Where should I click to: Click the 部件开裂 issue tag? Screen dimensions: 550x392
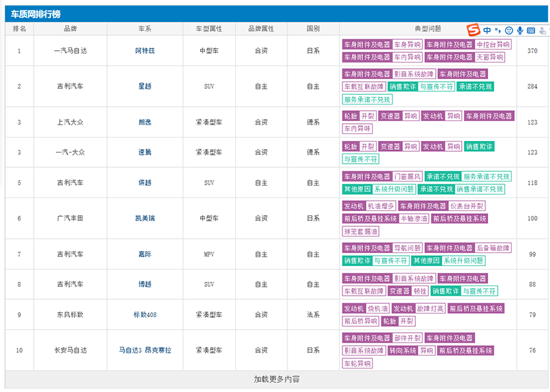[407, 338]
